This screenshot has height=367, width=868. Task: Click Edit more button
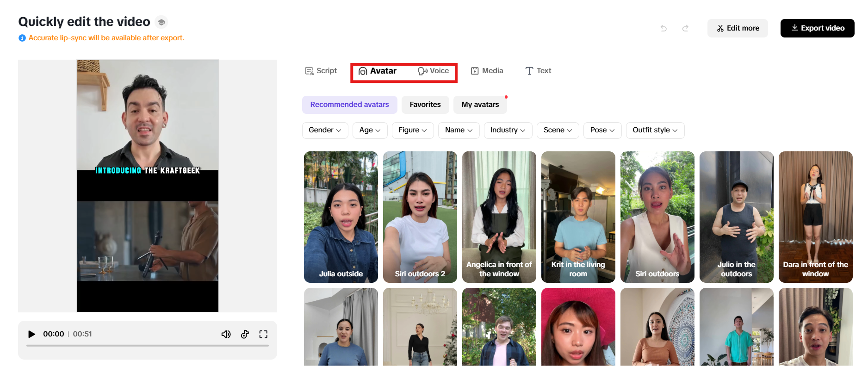point(738,28)
